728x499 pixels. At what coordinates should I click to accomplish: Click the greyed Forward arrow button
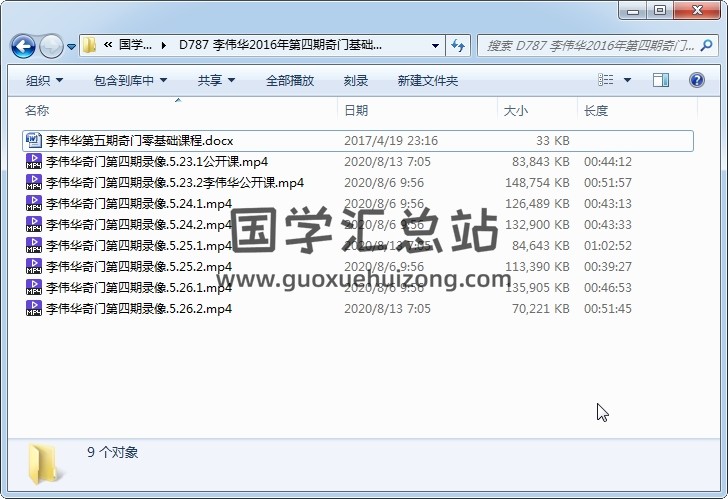51,46
